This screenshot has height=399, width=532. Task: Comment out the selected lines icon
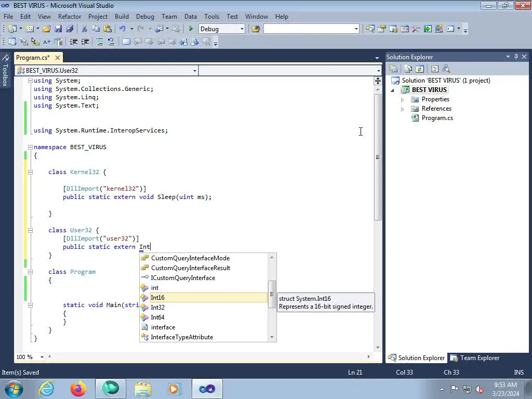coord(100,42)
